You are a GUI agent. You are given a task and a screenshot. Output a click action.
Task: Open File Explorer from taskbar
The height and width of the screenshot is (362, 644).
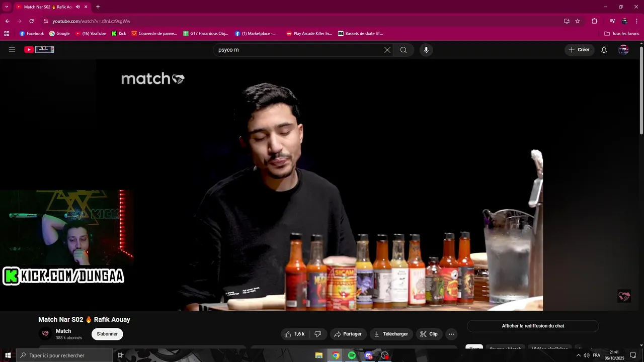[x=319, y=355]
